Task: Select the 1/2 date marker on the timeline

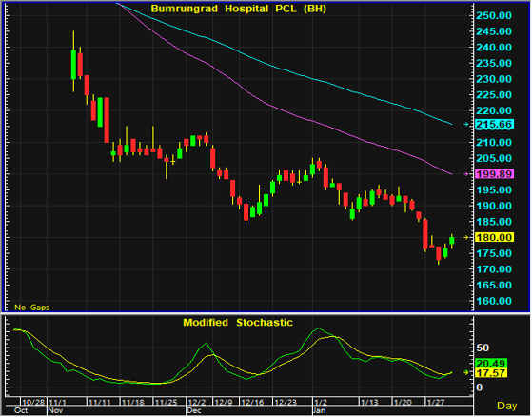Action: click(x=321, y=403)
